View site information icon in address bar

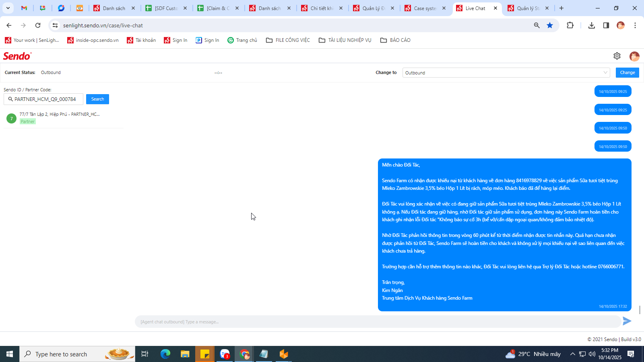(55, 25)
